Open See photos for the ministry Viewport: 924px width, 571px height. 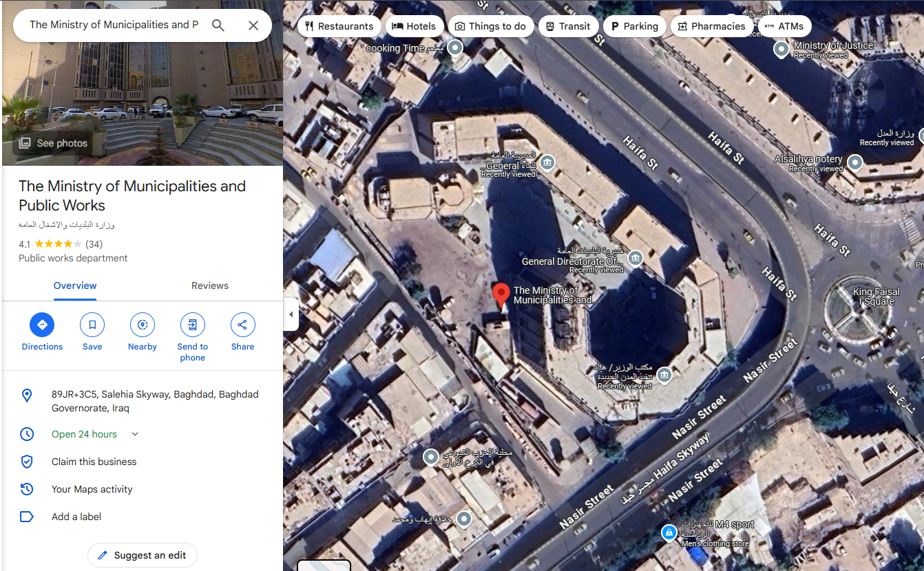pos(53,143)
